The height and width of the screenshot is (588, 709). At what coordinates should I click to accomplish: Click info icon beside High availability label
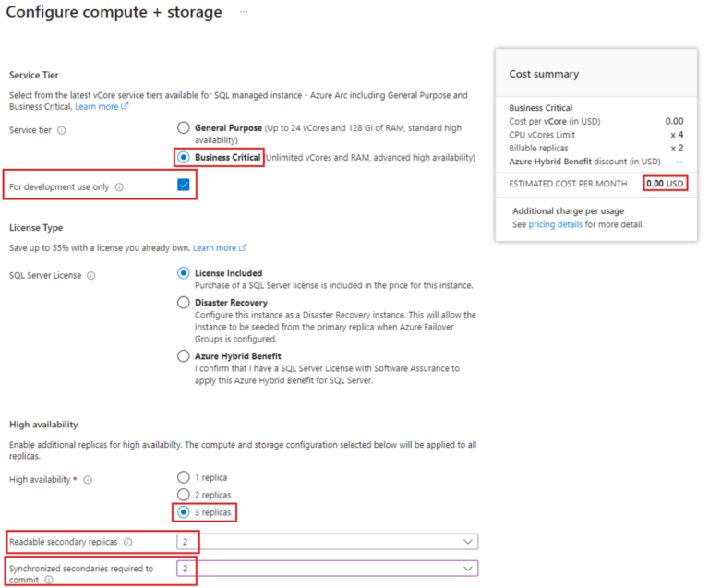coord(88,480)
